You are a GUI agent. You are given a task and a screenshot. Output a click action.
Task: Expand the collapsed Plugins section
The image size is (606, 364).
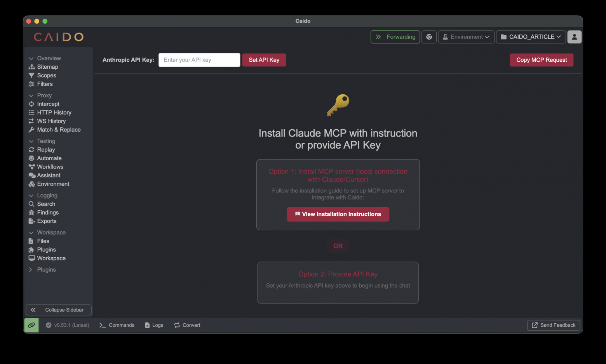pos(31,270)
